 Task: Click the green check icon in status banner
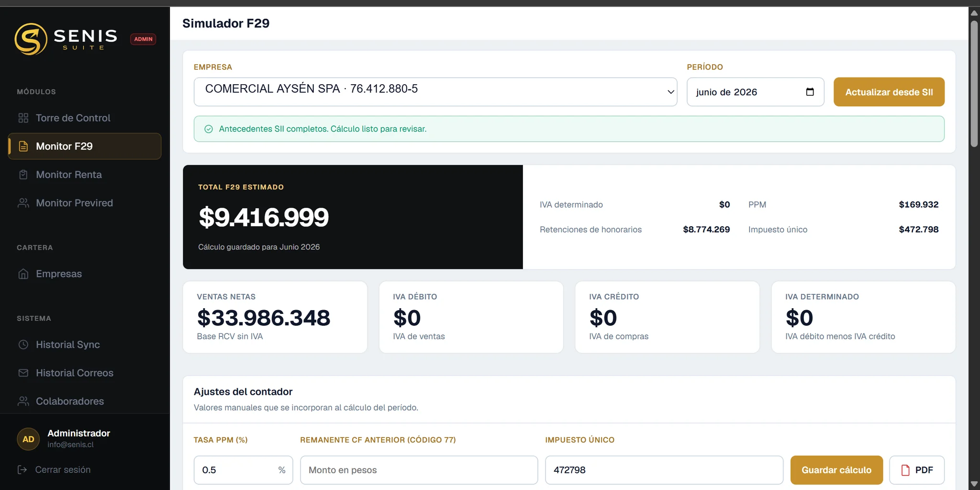click(209, 129)
